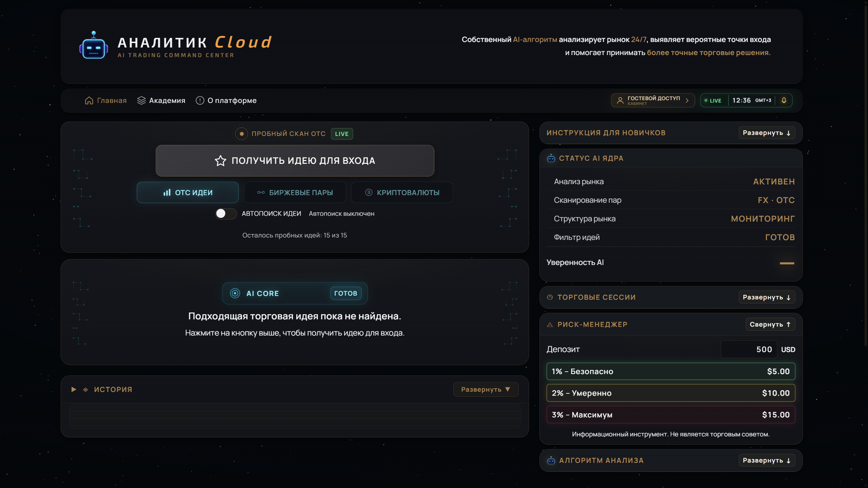Open the ГОСТЕВОЙ ДОСТУП cabinet button
Viewport: 868px width, 488px height.
[x=653, y=100]
